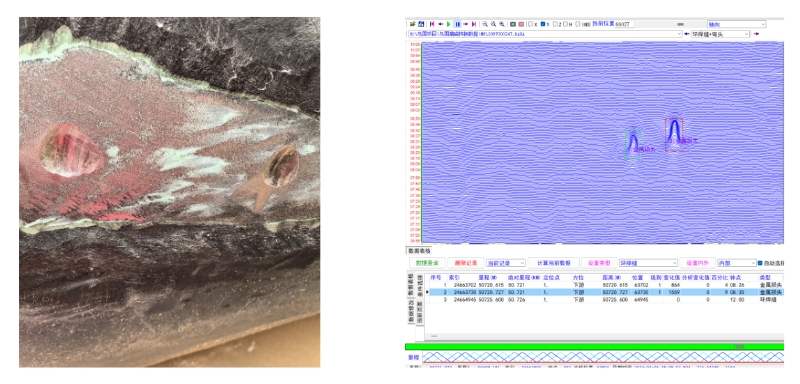Expand the file path dropdown
This screenshot has height=384, width=800.
click(x=679, y=34)
